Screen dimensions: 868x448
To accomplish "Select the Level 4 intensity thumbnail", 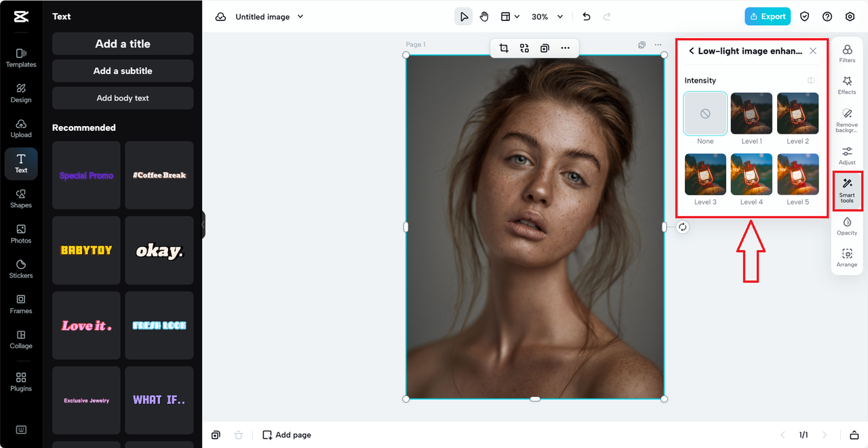I will pos(751,174).
